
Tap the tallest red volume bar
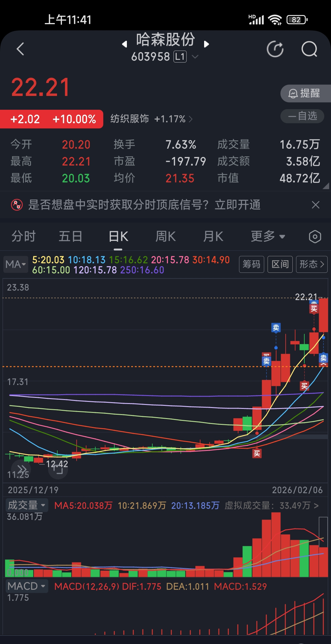tap(276, 545)
